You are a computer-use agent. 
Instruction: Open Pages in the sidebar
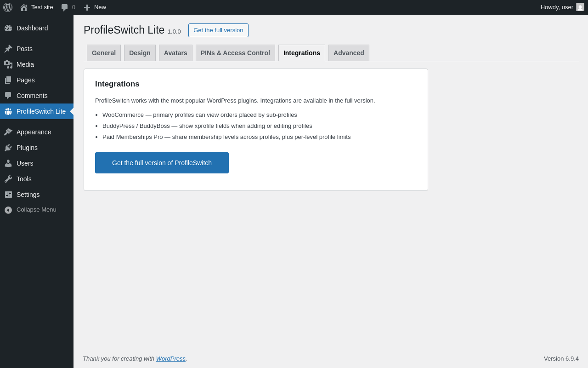pos(37,80)
